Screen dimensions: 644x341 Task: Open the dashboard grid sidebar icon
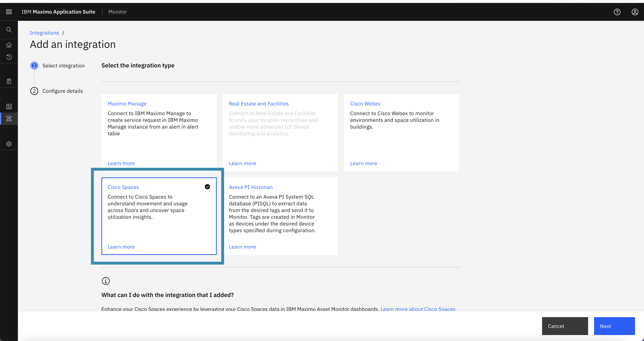pos(9,107)
